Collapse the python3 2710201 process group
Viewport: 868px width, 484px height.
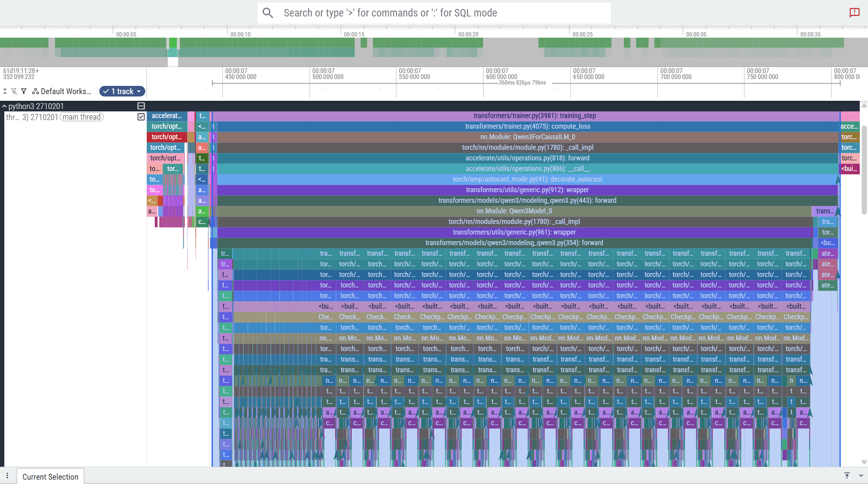click(x=4, y=106)
